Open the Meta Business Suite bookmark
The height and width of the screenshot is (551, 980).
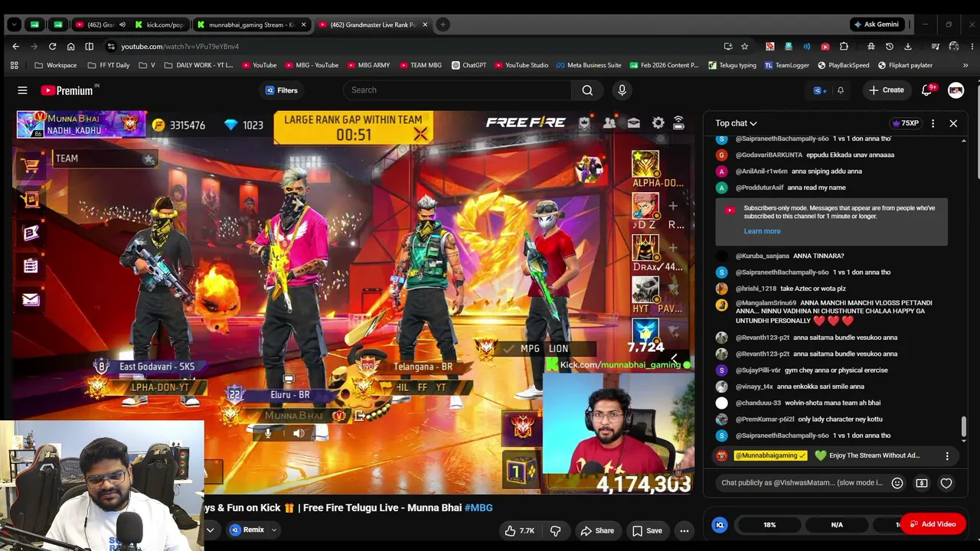tap(589, 65)
